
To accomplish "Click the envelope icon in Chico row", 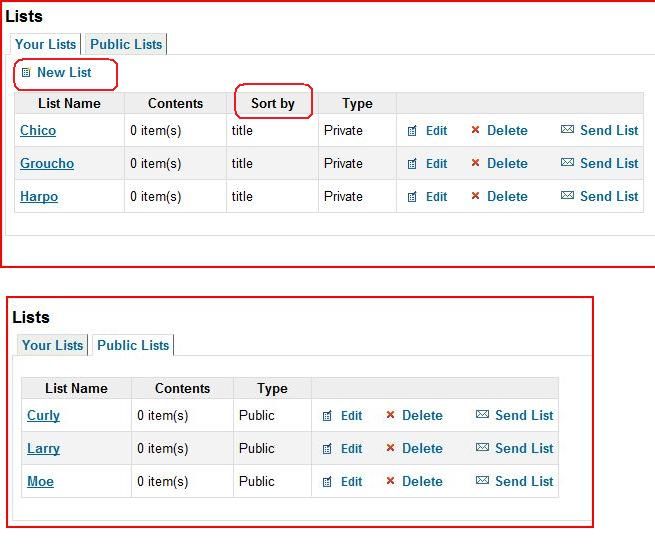I will pos(567,130).
